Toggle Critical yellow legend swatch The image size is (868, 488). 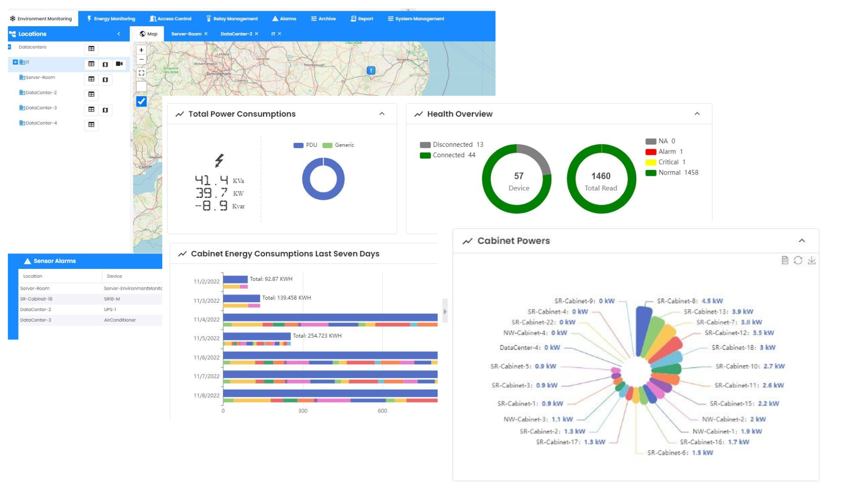click(651, 162)
